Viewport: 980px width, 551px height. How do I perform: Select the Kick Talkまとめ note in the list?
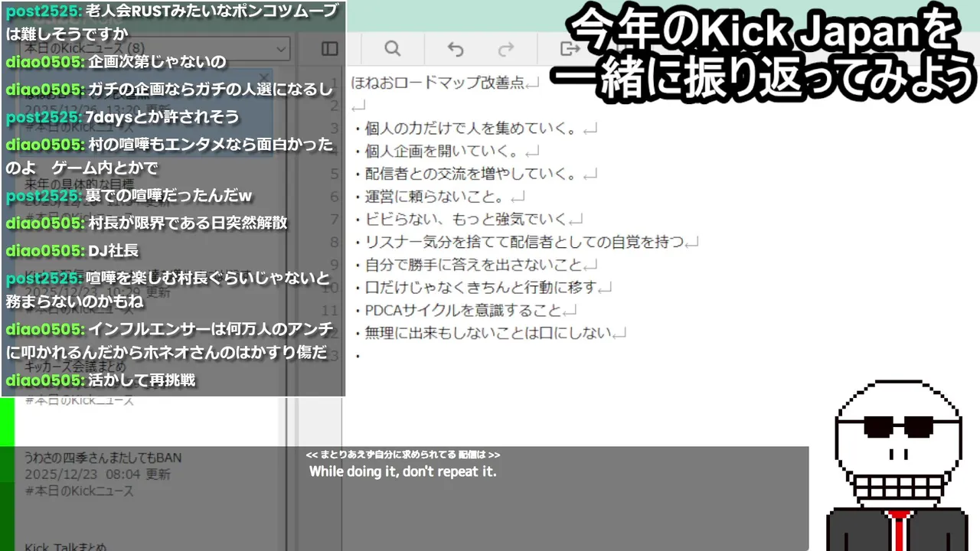66,546
